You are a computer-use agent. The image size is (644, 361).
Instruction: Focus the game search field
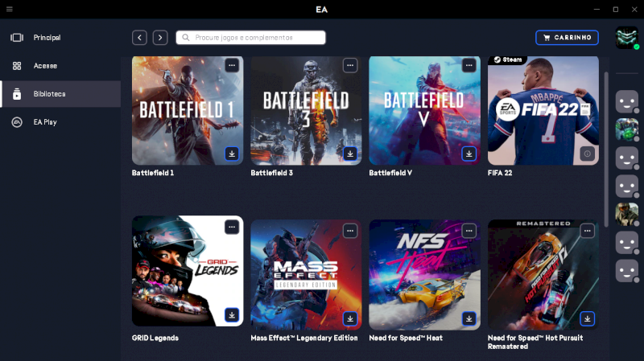(x=251, y=38)
